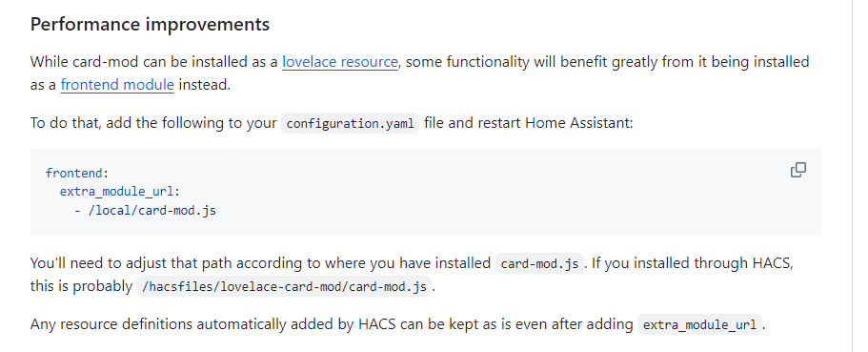The height and width of the screenshot is (352, 868).
Task: Click the word instead after frontend module
Action: tap(204, 85)
